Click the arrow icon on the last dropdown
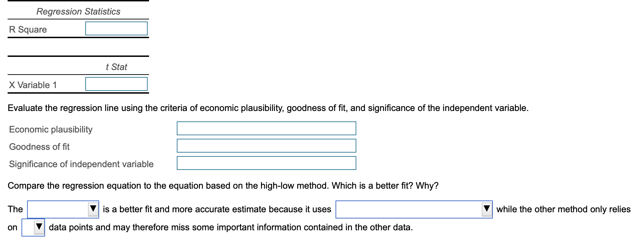Image resolution: width=644 pixels, height=240 pixels. (38, 227)
